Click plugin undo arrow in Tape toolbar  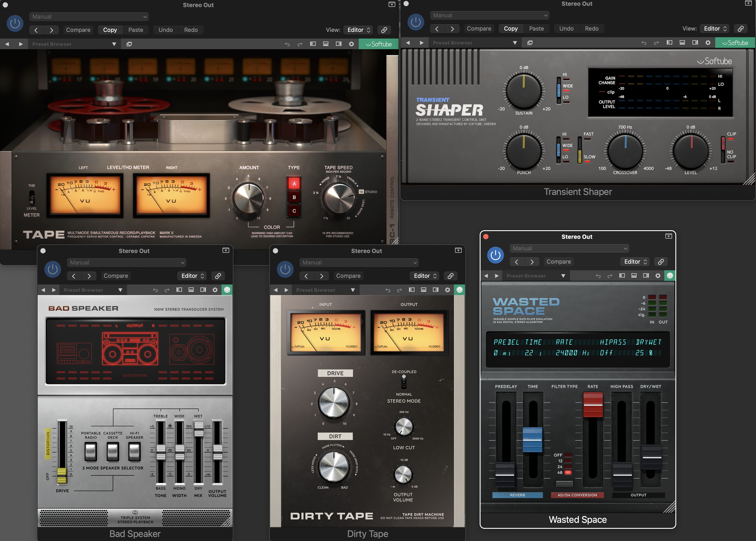click(x=287, y=44)
